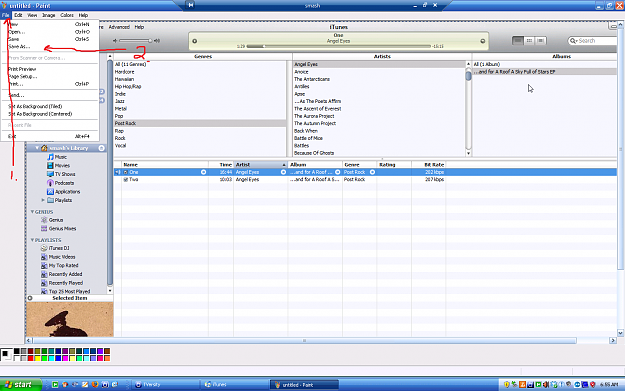Click the eject icon beside smash's Library

click(x=102, y=148)
